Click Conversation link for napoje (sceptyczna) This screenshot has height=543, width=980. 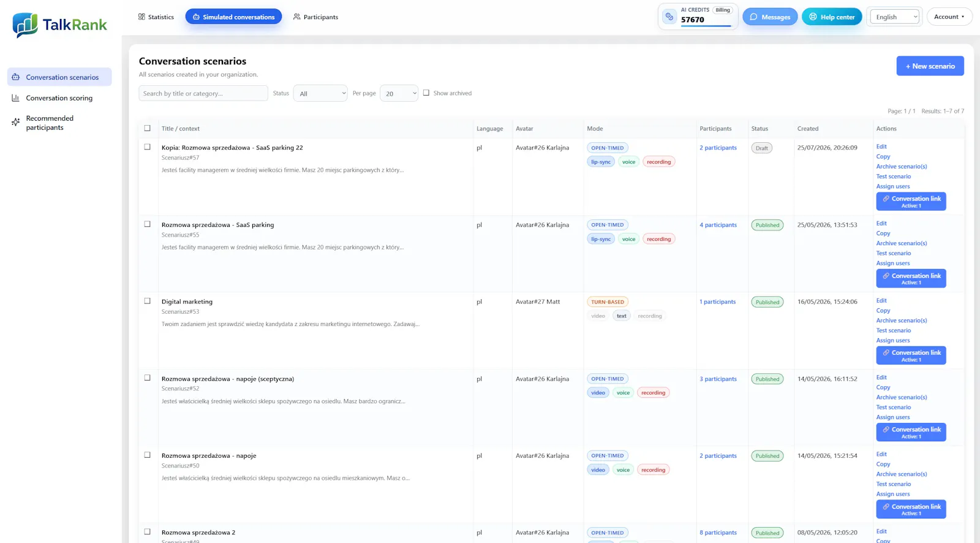coord(911,432)
